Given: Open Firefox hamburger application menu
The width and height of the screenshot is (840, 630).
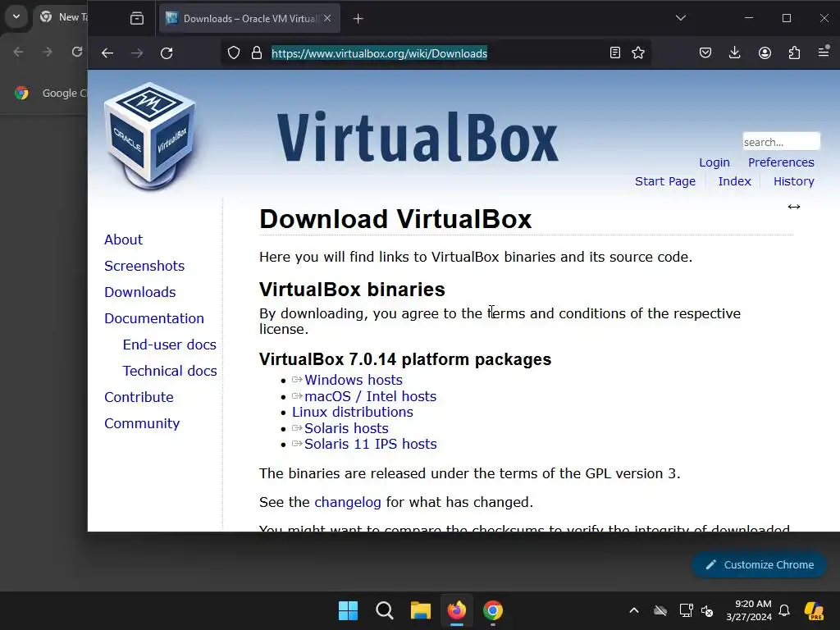Looking at the screenshot, I should (x=824, y=52).
